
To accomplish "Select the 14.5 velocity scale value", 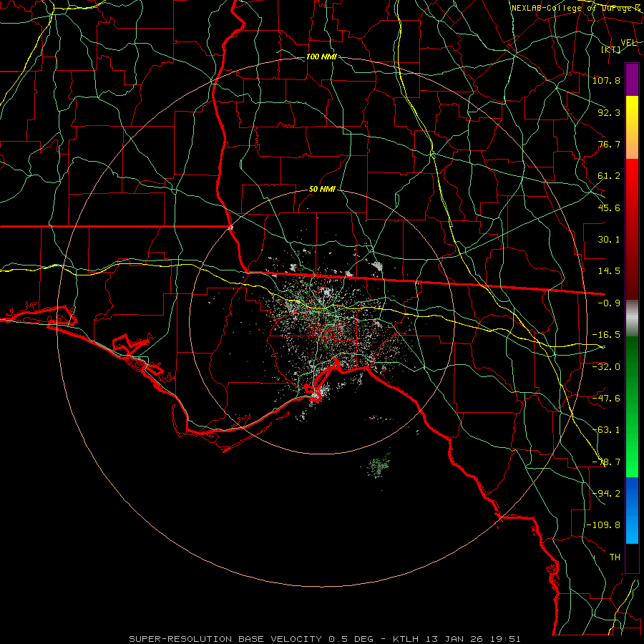I will 609,271.
